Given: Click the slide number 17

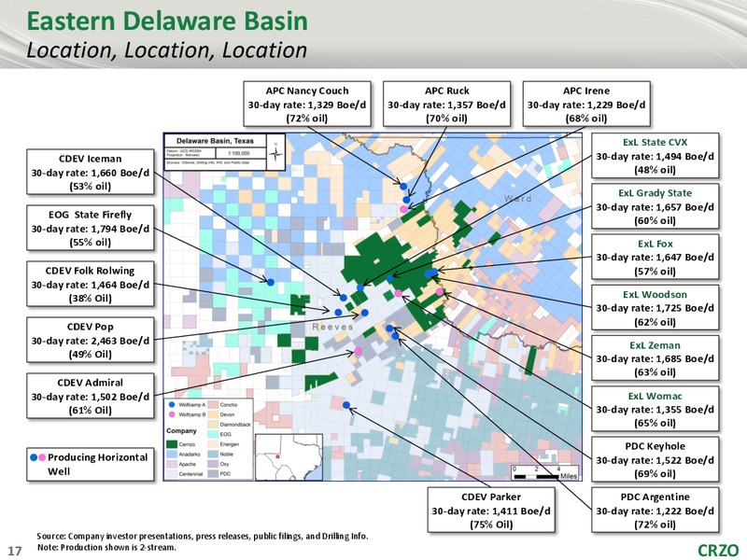Looking at the screenshot, I should click(15, 551).
